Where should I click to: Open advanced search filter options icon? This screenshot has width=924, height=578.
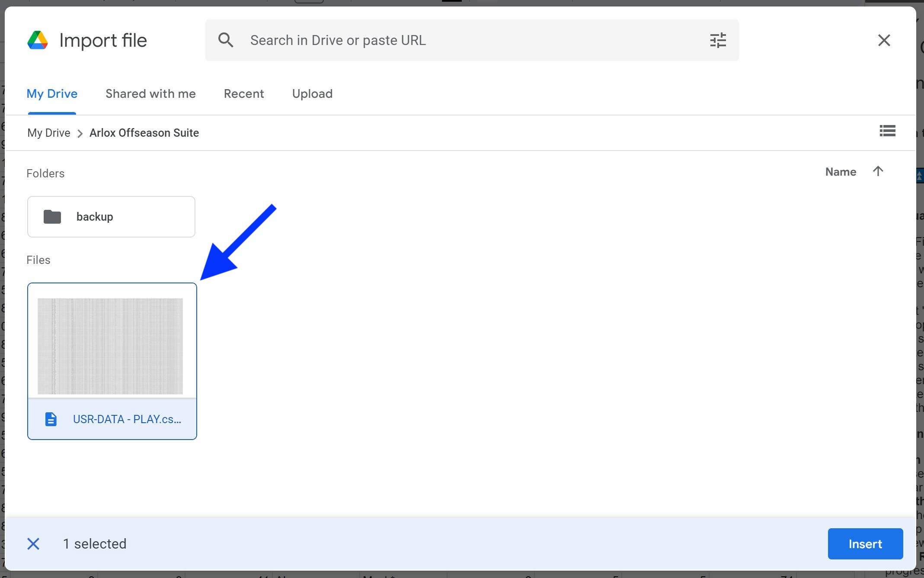point(718,40)
